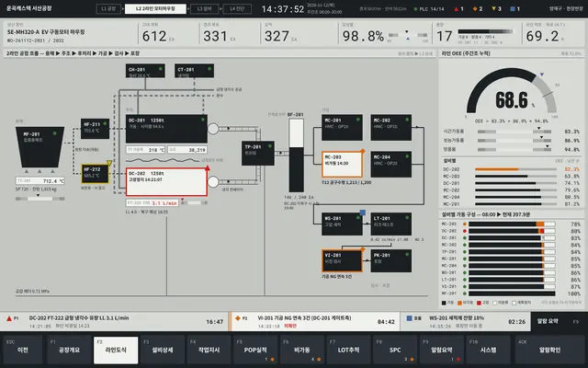Open F8 SPC screen
The width and height of the screenshot is (588, 368).
click(395, 350)
